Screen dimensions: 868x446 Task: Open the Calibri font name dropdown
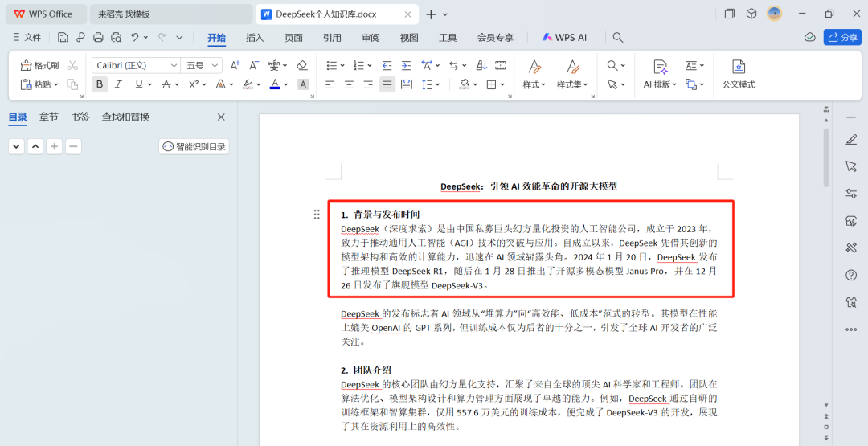[x=135, y=65]
